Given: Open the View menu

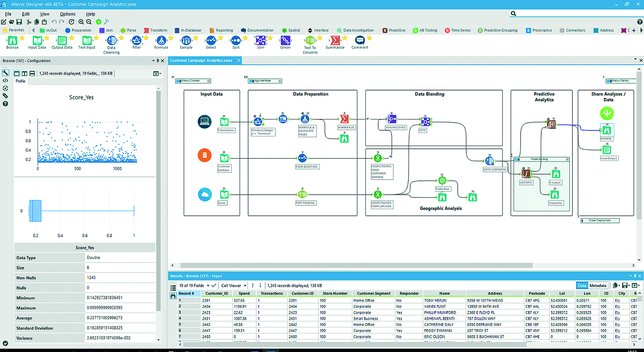Looking at the screenshot, I should pyautogui.click(x=45, y=14).
